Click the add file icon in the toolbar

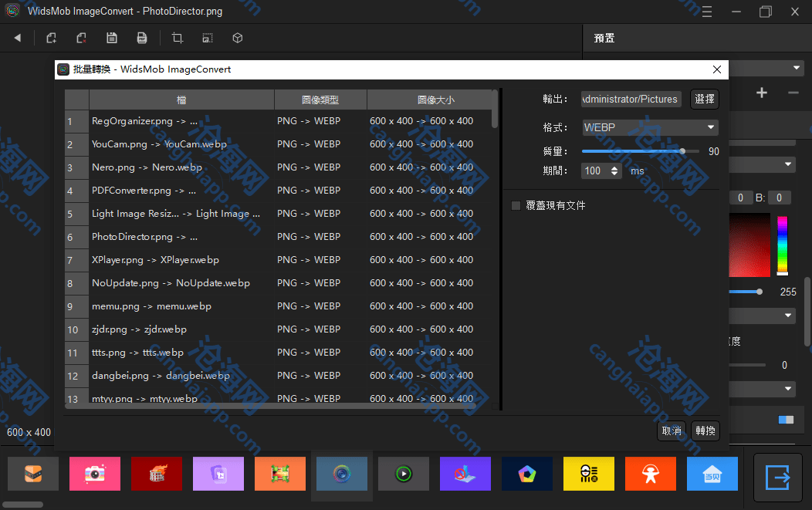pyautogui.click(x=52, y=38)
